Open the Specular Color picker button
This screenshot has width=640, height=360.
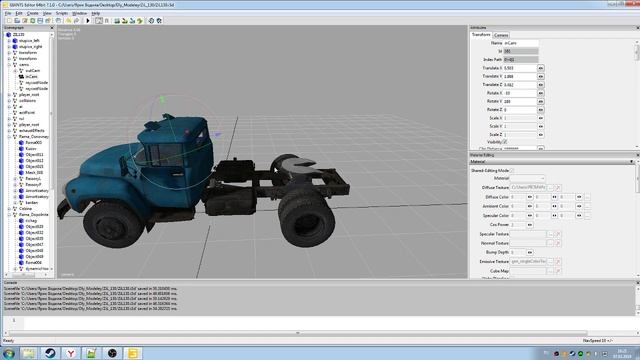tap(587, 216)
